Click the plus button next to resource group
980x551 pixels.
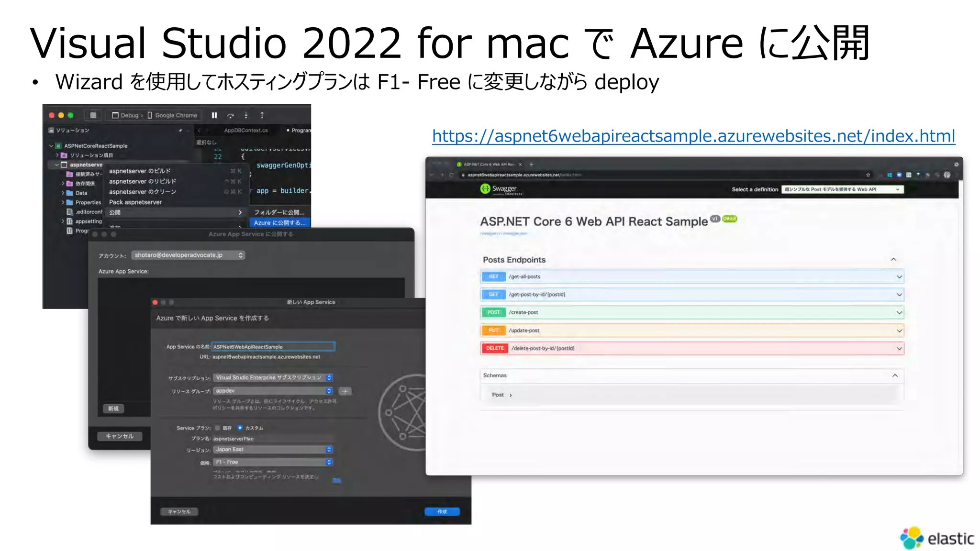(x=345, y=391)
